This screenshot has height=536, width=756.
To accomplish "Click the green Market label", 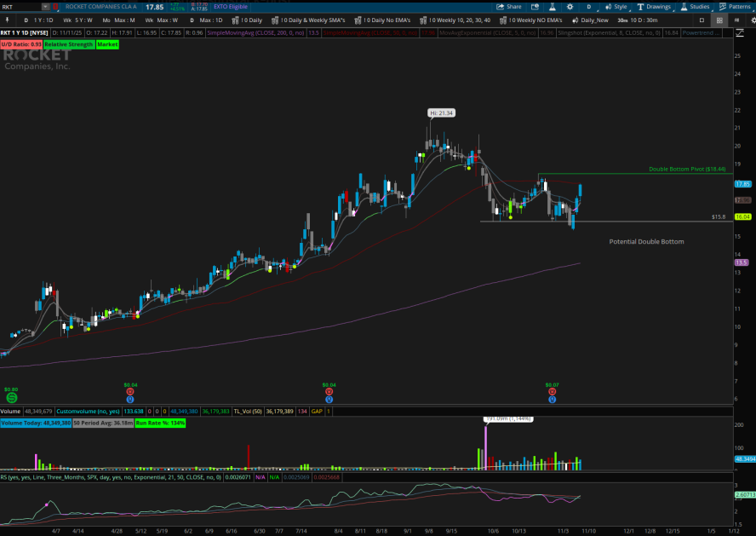I will click(x=107, y=44).
